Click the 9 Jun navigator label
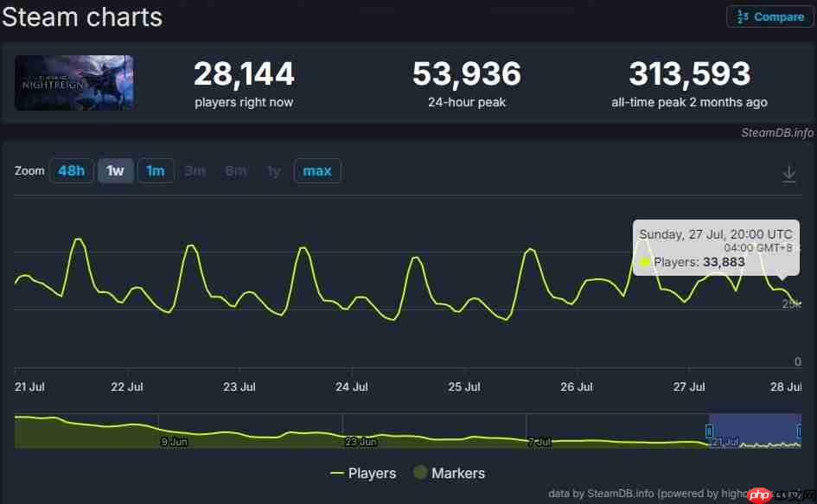Image resolution: width=817 pixels, height=504 pixels. pos(174,442)
